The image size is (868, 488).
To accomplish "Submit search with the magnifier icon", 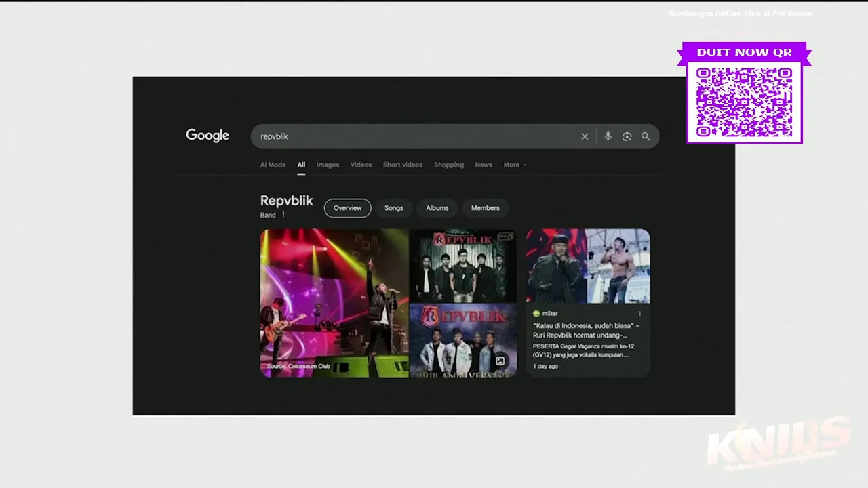I will click(646, 136).
